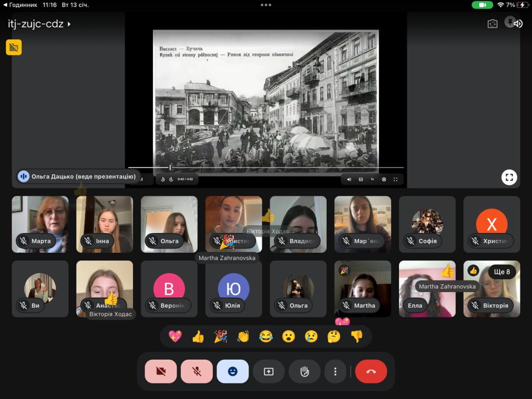Click the share screen icon

coord(269,372)
